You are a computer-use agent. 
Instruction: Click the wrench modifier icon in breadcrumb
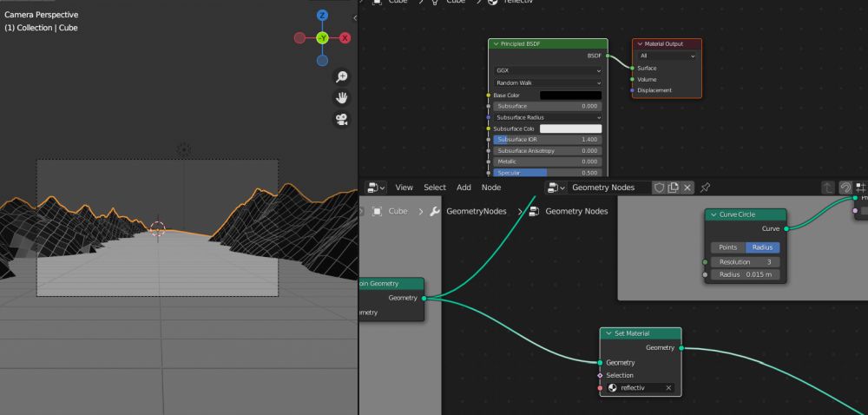pyautogui.click(x=435, y=211)
